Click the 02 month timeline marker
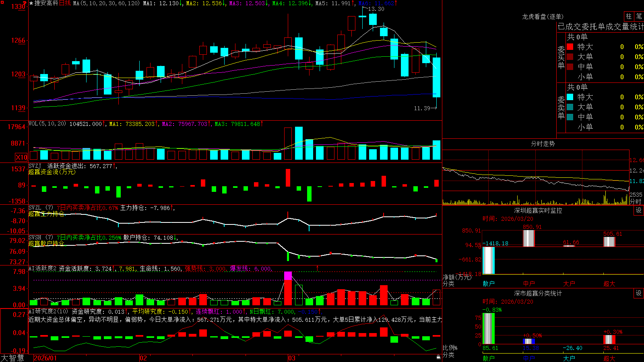The image size is (644, 362). (x=143, y=358)
